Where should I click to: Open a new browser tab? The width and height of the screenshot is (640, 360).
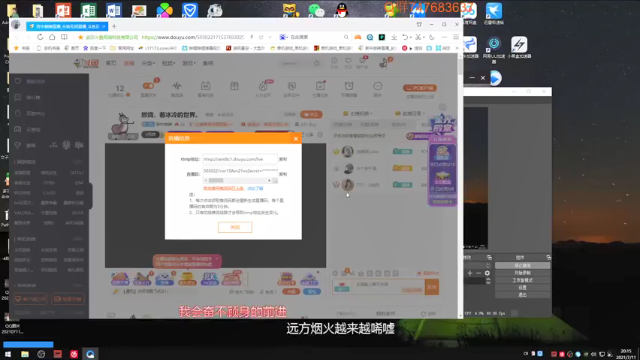click(114, 26)
